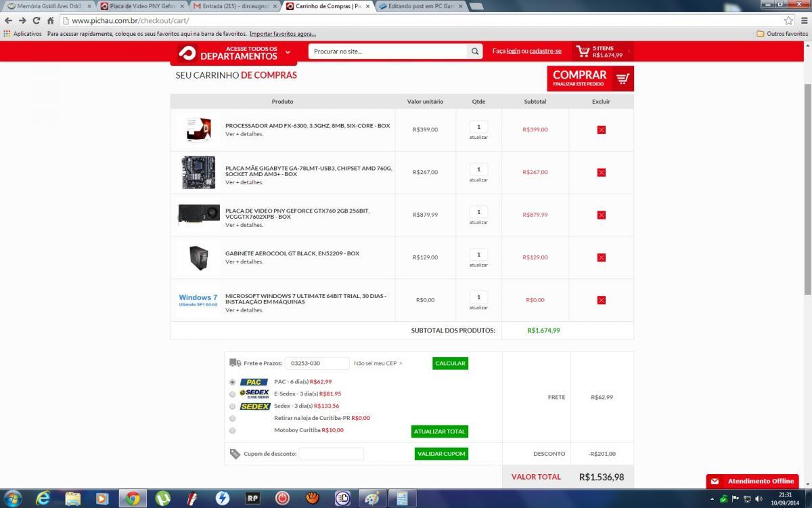Click the browser address bar

pos(420,20)
